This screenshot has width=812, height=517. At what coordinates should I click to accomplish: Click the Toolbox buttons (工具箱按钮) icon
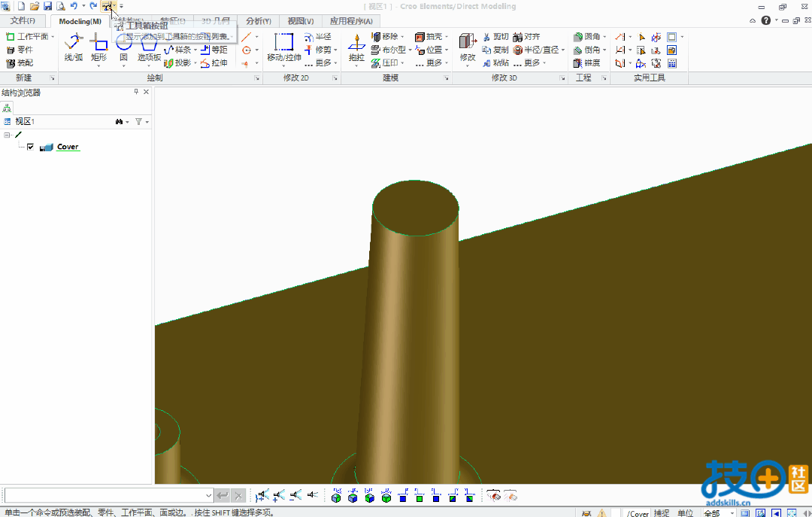[x=107, y=6]
